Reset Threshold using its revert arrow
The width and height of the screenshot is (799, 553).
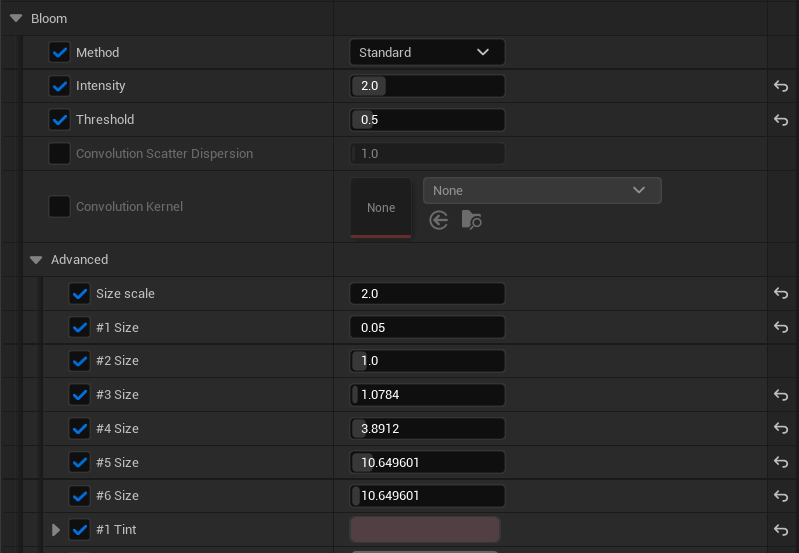(781, 120)
